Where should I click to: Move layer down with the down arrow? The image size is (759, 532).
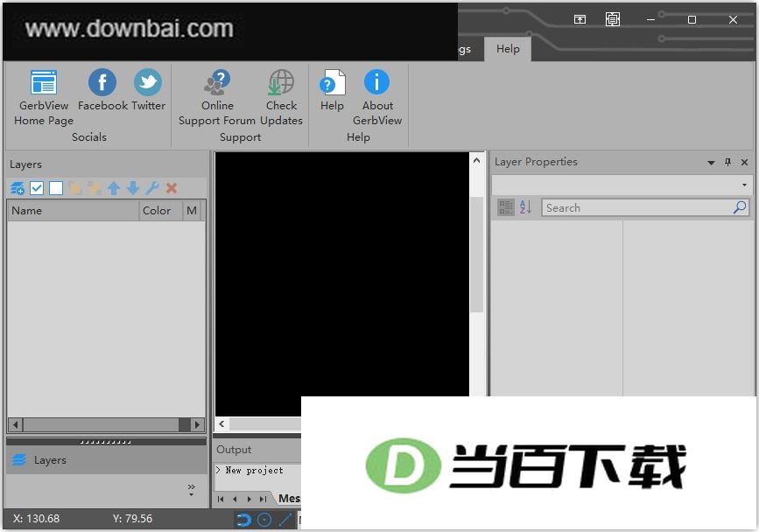133,188
